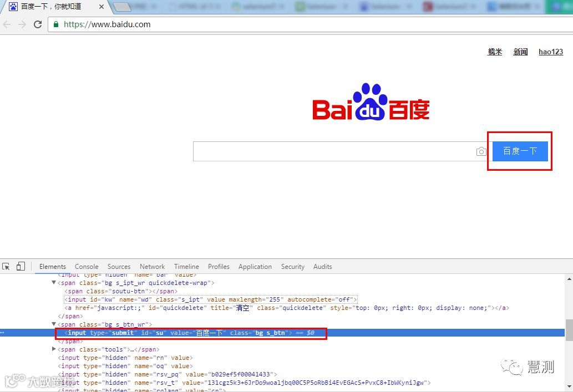
Task: Click the DevTools scrollbar up arrow
Action: click(569, 279)
